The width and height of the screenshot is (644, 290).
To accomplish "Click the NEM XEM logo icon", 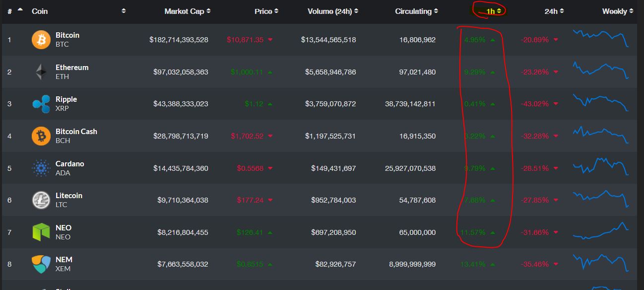I will (x=41, y=264).
